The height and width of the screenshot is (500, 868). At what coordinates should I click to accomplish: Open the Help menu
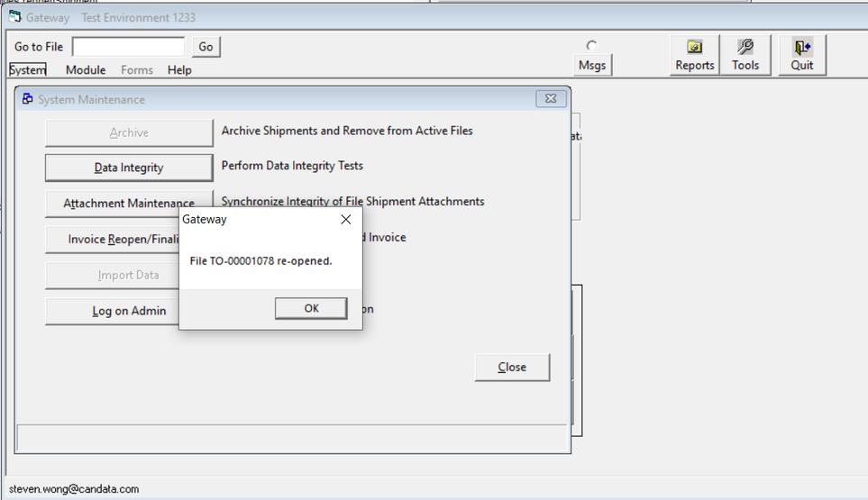[x=179, y=70]
